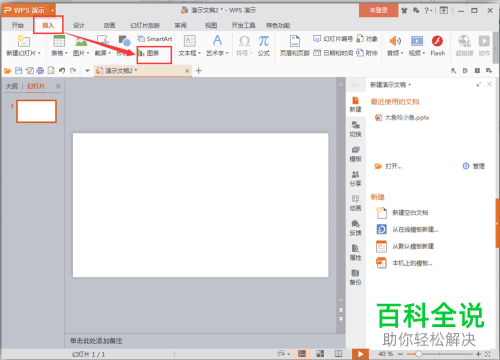Expand the 图片 dropdown arrow

click(x=88, y=53)
